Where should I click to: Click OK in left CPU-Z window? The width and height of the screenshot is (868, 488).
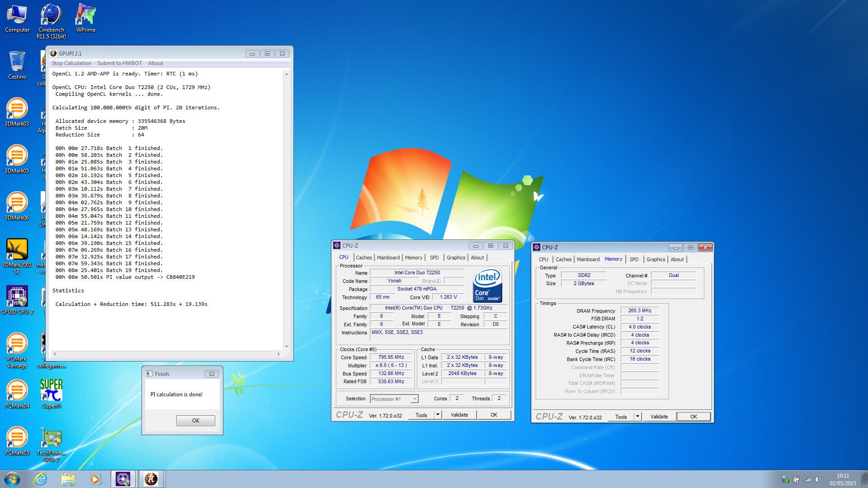pos(494,415)
